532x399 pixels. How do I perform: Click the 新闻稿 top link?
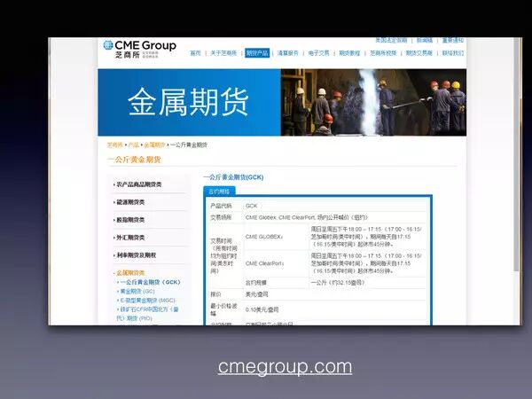coord(425,40)
